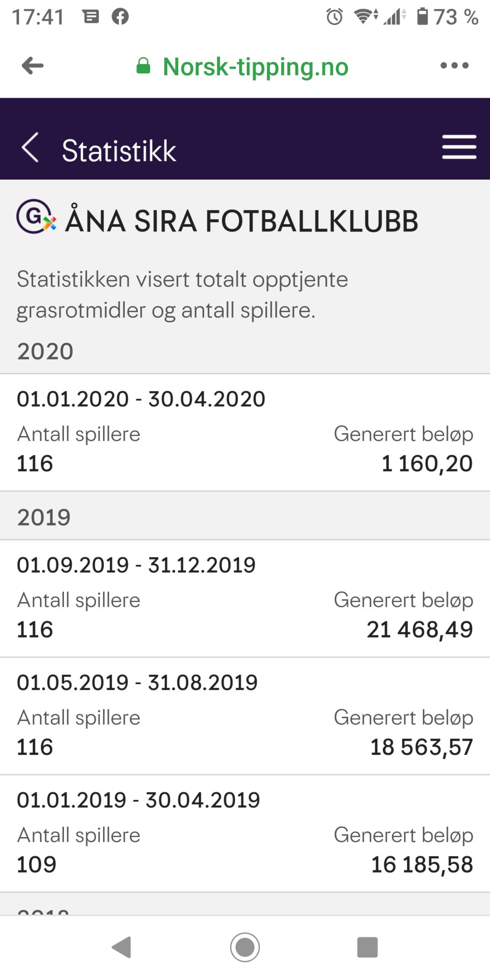
Task: Select the 18 563,57 generated amount
Action: click(x=421, y=747)
